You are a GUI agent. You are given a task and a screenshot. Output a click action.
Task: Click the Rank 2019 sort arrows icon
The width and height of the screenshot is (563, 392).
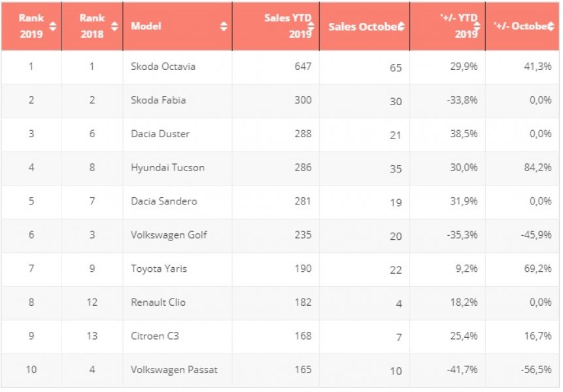click(x=53, y=27)
